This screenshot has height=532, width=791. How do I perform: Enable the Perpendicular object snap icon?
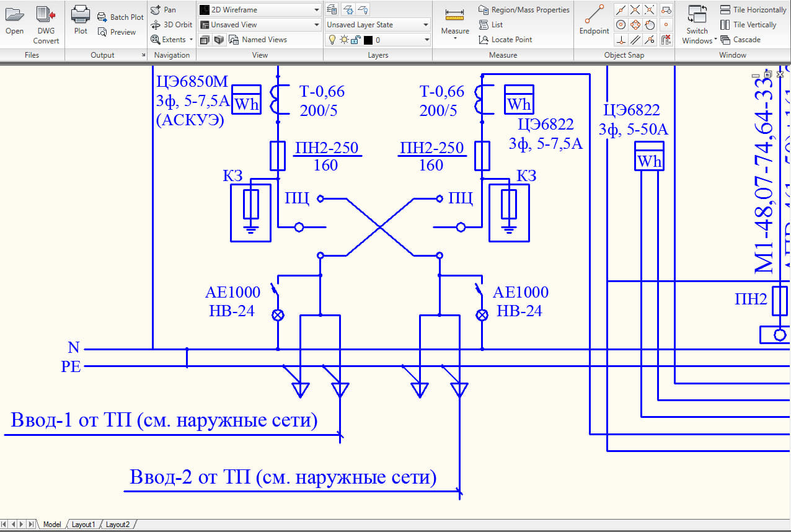(x=621, y=40)
